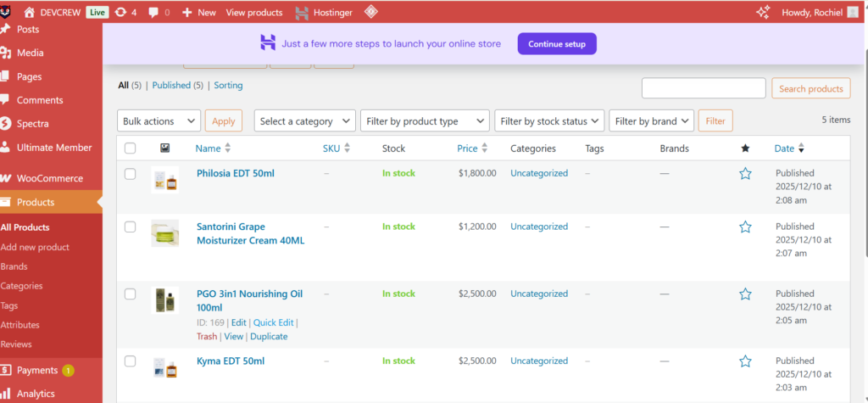Open WooCommerce in the sidebar menu
The height and width of the screenshot is (403, 868).
click(x=50, y=178)
